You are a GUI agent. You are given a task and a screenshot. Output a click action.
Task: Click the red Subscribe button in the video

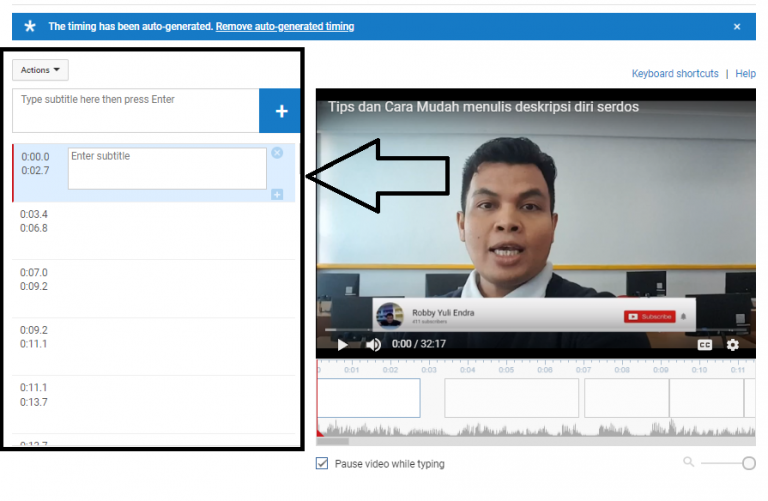point(649,317)
